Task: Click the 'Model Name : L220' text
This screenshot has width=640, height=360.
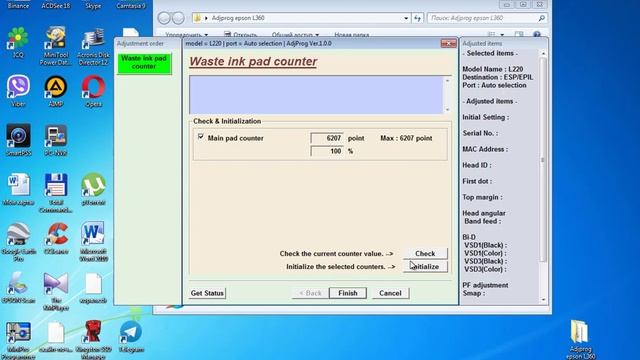Action: click(x=492, y=69)
